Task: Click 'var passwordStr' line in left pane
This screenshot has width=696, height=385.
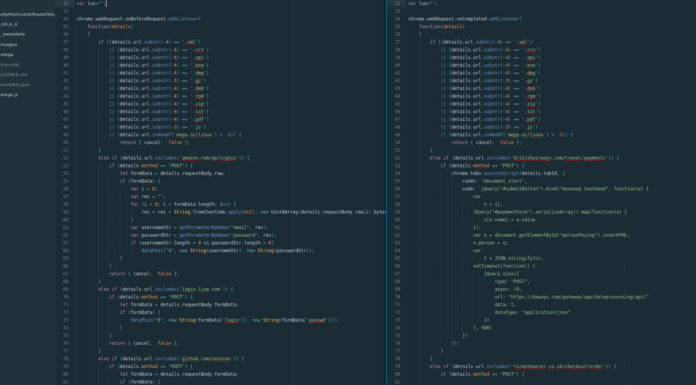Action: pyautogui.click(x=203, y=235)
